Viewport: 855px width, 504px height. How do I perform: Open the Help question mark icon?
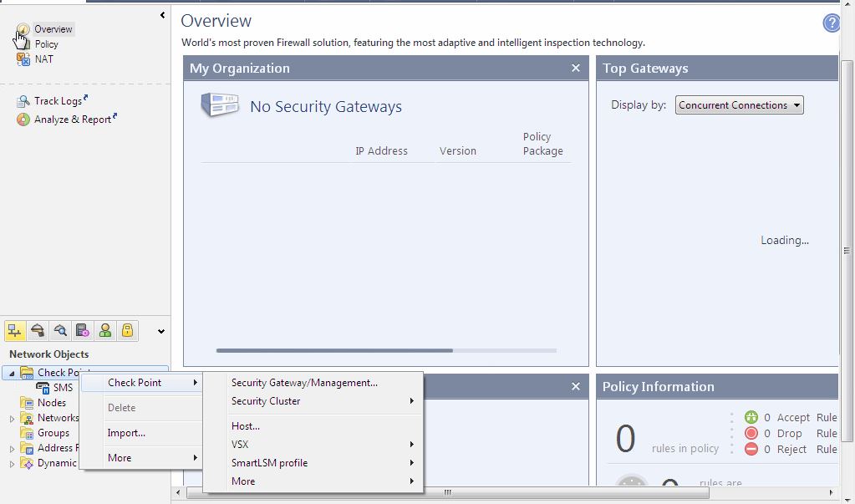click(x=831, y=23)
